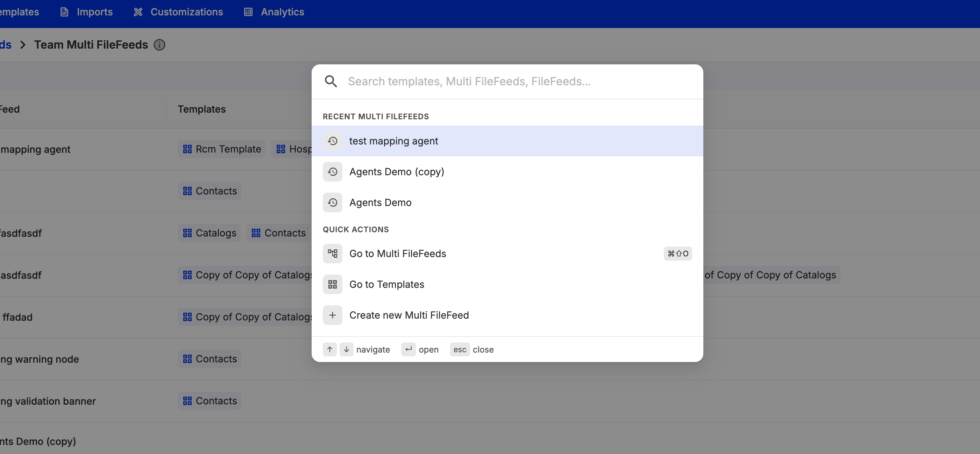980x454 pixels.
Task: Open the Imports tab in top navigation
Action: [86, 12]
